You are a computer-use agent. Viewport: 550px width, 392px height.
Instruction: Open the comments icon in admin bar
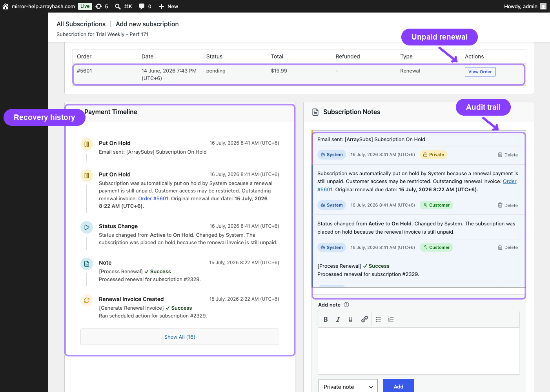(x=145, y=6)
